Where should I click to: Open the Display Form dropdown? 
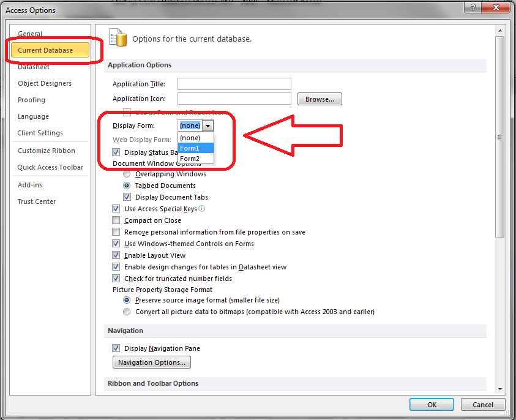(x=208, y=125)
